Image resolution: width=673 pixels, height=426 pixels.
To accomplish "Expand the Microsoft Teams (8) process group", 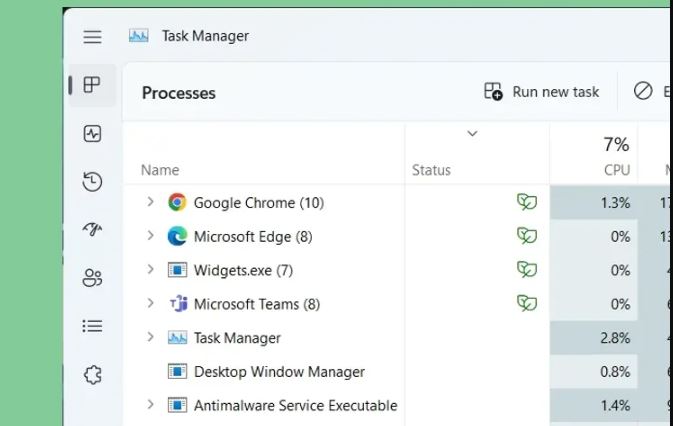I will coord(150,303).
